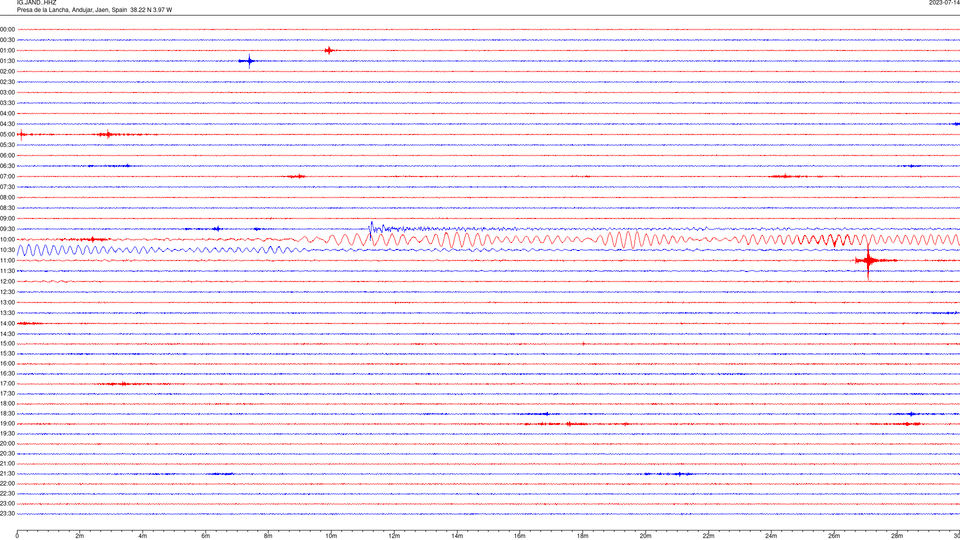Select the 20:30 row label
This screenshot has height=540, width=960.
[7, 454]
